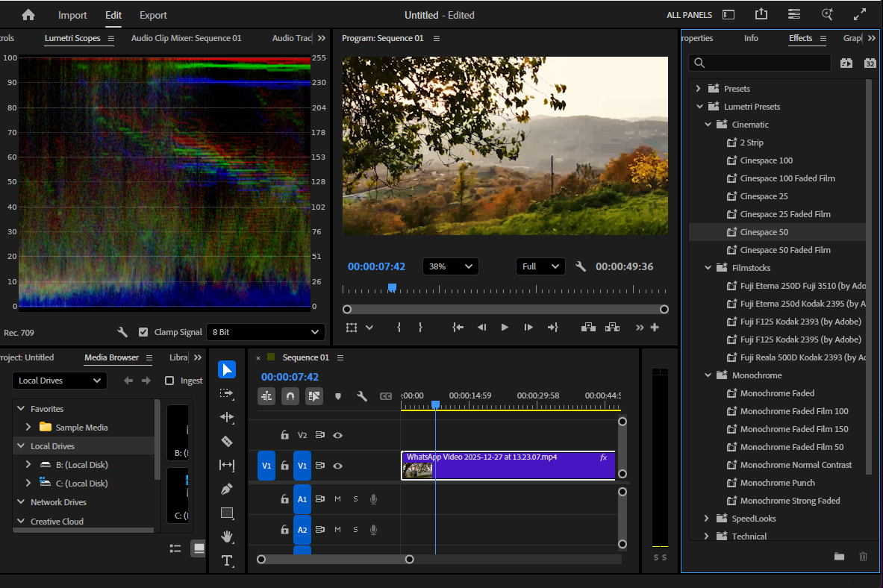Select the Cinespace 25 preset
This screenshot has height=588, width=883.
[764, 196]
